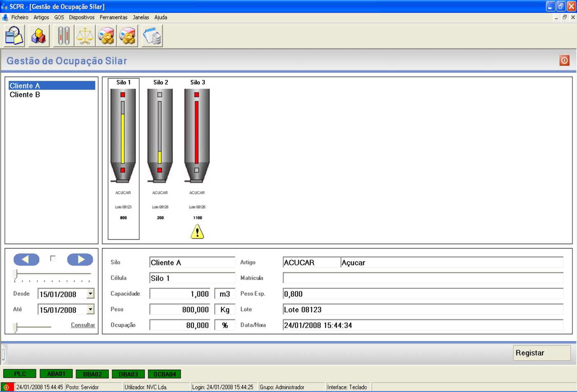This screenshot has height=392, width=577.
Task: Open the Ferramentas menu
Action: click(x=113, y=17)
